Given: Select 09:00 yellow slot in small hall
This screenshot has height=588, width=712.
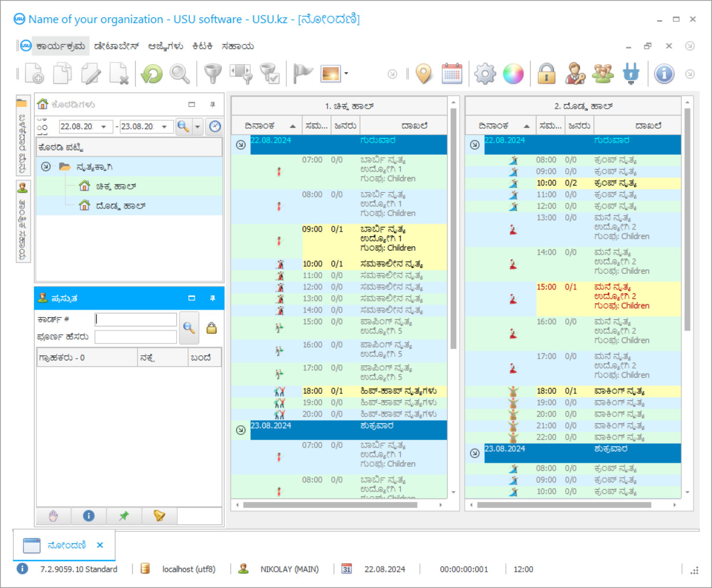Looking at the screenshot, I should coord(374,241).
